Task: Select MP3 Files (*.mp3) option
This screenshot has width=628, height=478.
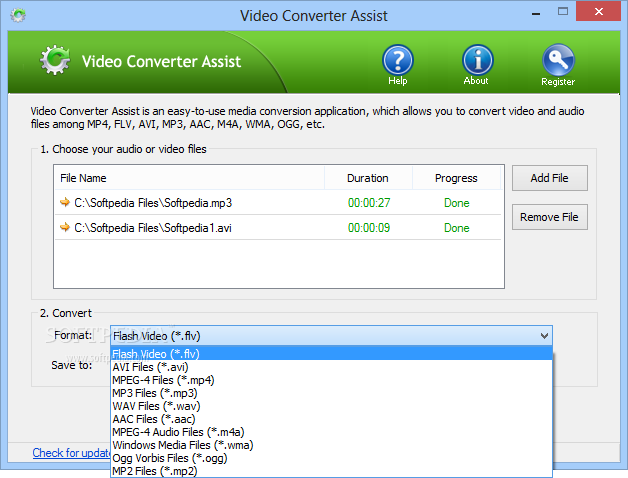Action: coord(331,393)
